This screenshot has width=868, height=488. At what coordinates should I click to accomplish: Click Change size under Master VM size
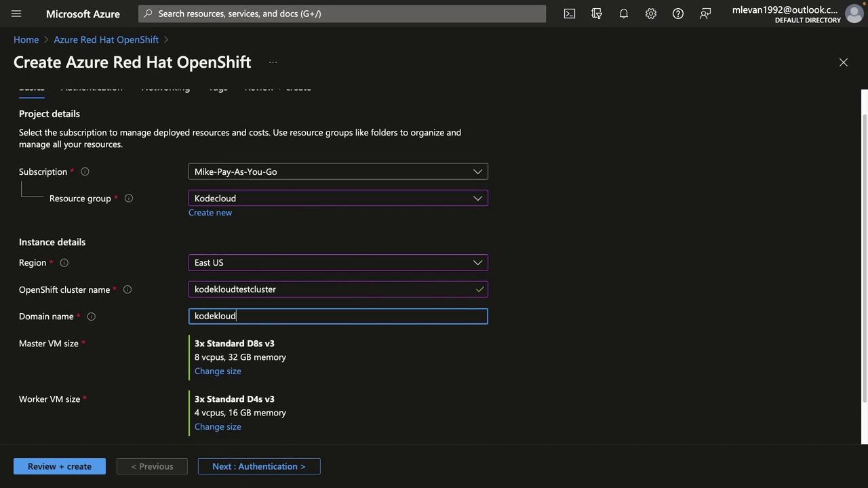click(218, 371)
